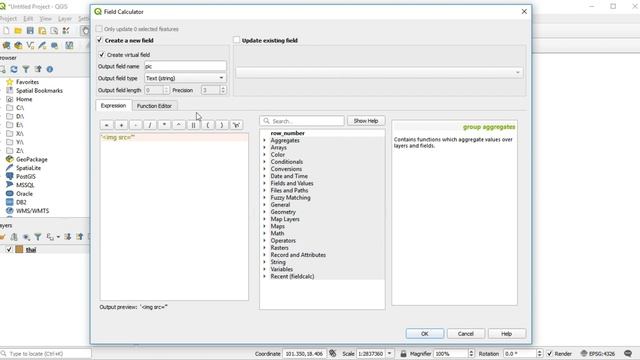This screenshot has height=360, width=640.
Task: Refresh the Browser panel
Action: tap(14, 69)
